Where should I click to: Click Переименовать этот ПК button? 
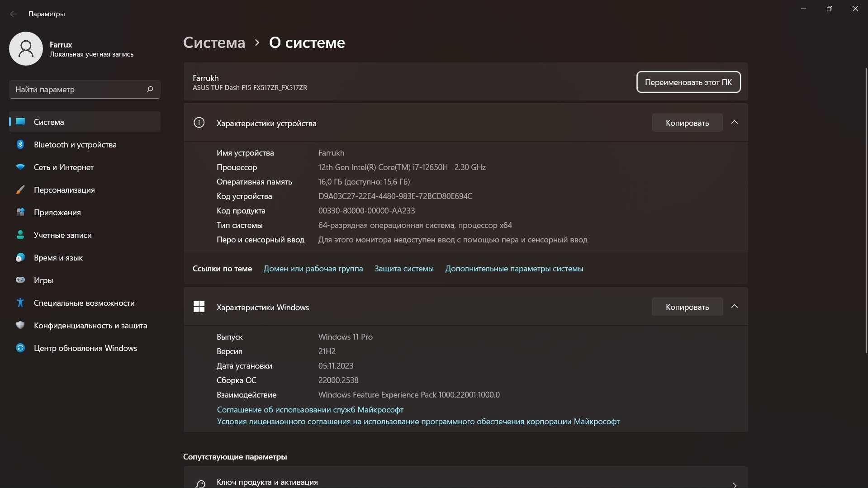(688, 82)
